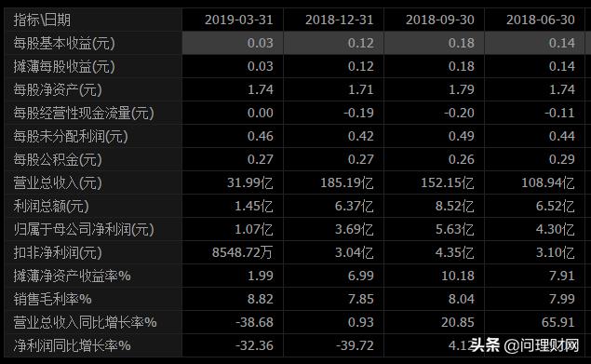The height and width of the screenshot is (364, 591).
Task: Select the 2018-12-31 date column header
Action: click(339, 20)
